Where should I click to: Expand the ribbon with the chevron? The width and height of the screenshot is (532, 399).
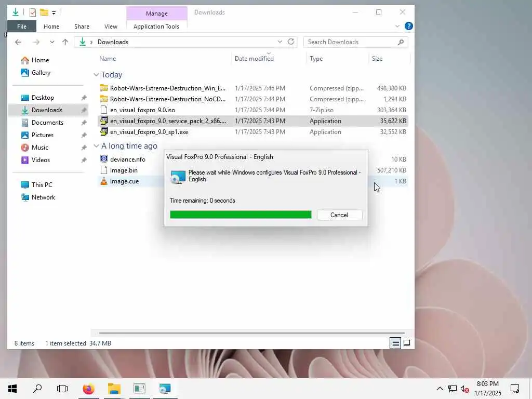397,26
